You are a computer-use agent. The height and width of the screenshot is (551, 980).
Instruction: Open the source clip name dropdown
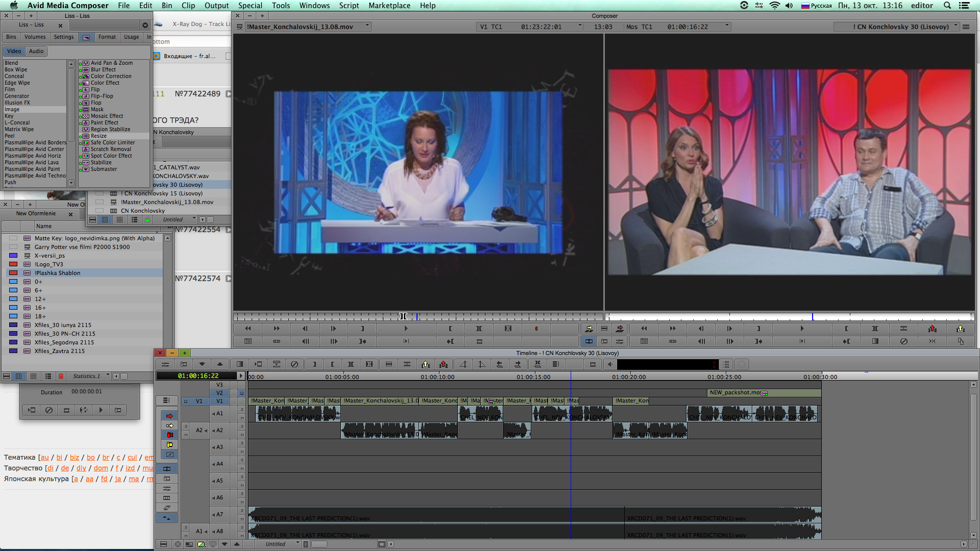pos(367,27)
